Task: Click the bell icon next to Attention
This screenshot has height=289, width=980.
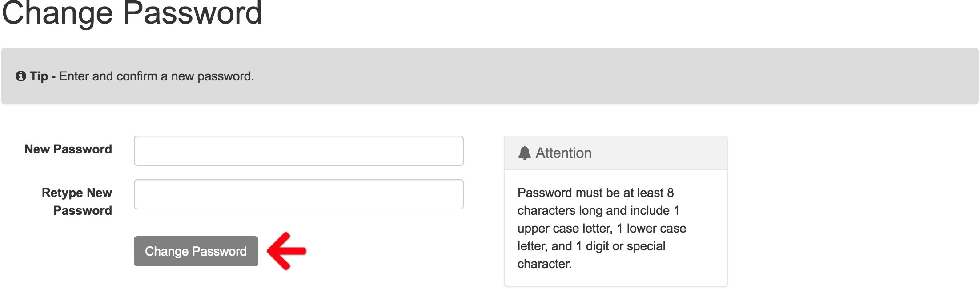Action: click(x=525, y=153)
